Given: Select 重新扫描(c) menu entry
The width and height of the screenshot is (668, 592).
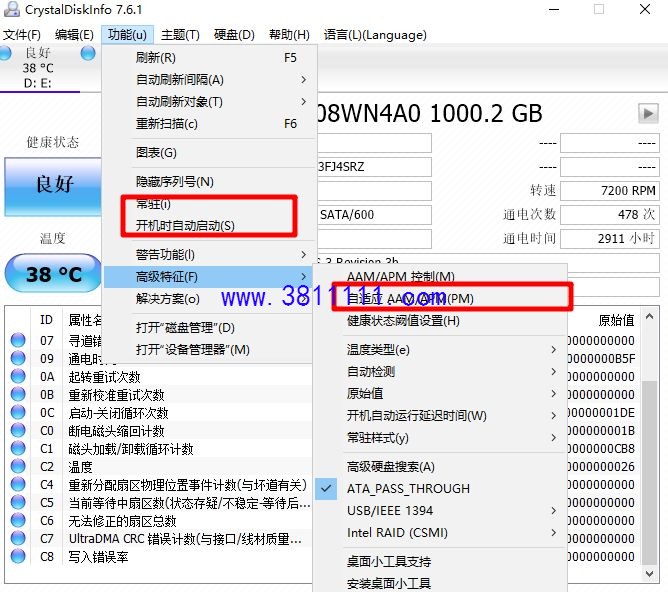Looking at the screenshot, I should [x=210, y=124].
